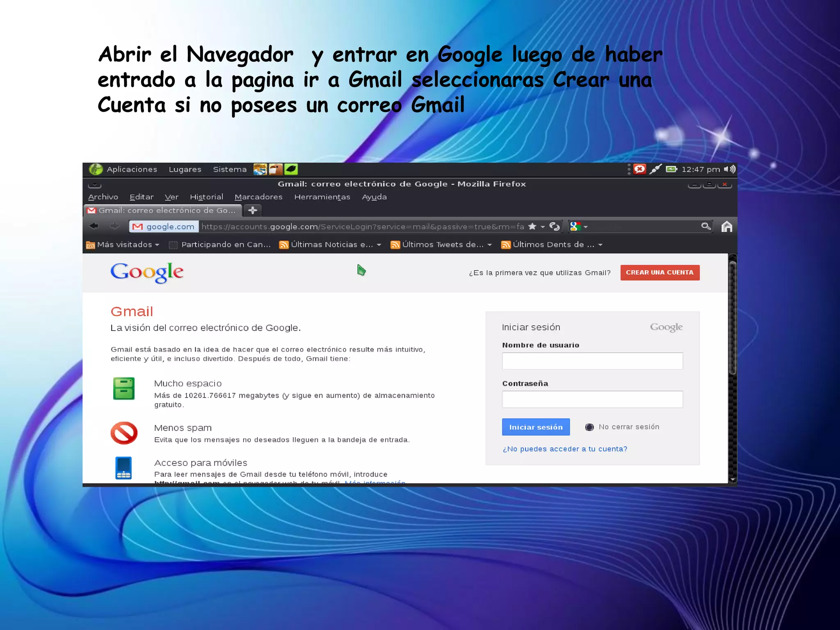Open the search engine selector dropdown
840x630 pixels.
[x=579, y=226]
